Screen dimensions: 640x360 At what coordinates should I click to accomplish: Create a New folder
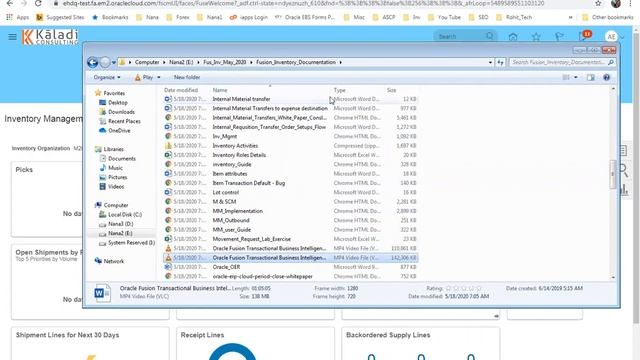[x=187, y=77]
